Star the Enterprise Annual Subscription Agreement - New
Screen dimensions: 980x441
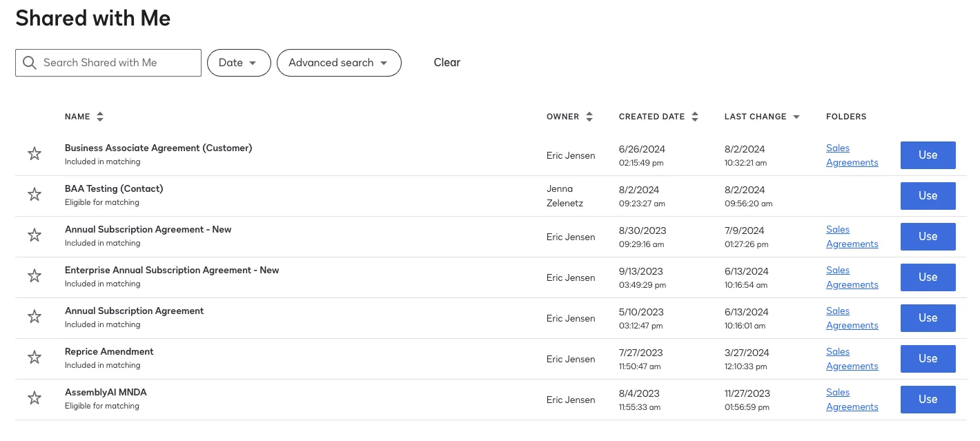coord(35,276)
